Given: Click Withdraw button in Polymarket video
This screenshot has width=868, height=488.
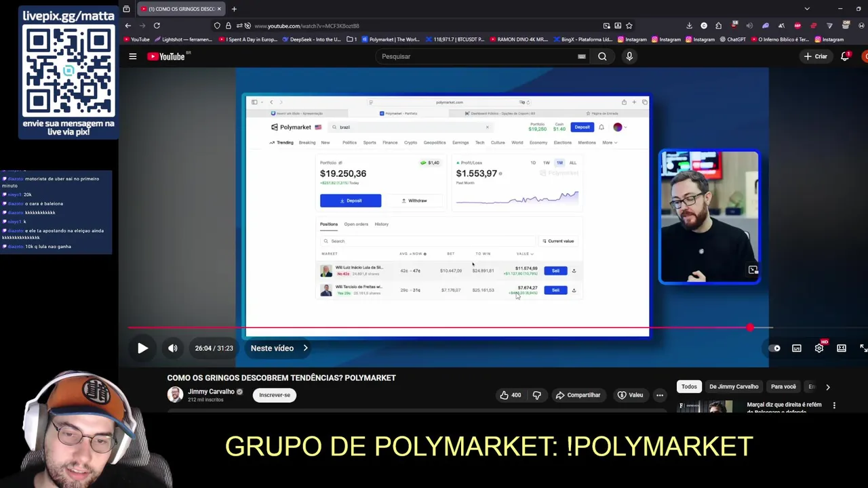Looking at the screenshot, I should [414, 201].
